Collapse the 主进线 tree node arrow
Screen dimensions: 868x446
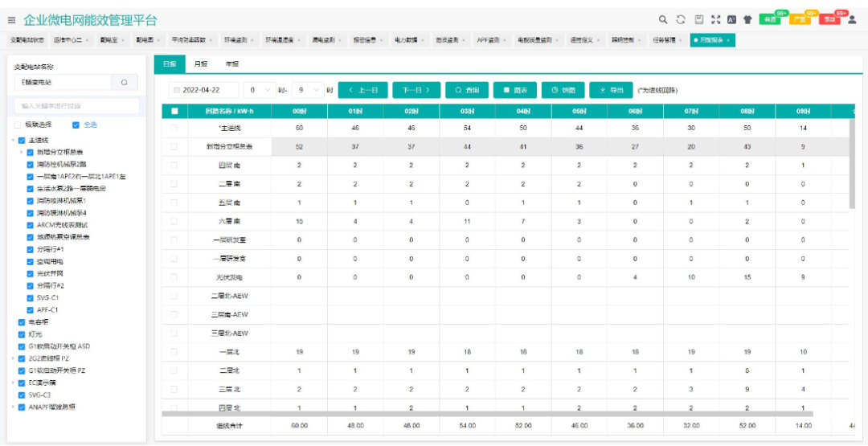(14, 141)
